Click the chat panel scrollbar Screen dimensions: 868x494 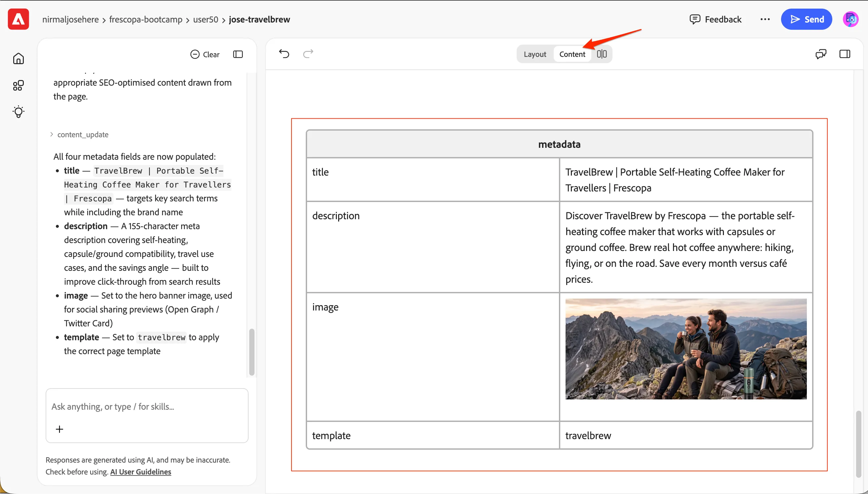252,352
